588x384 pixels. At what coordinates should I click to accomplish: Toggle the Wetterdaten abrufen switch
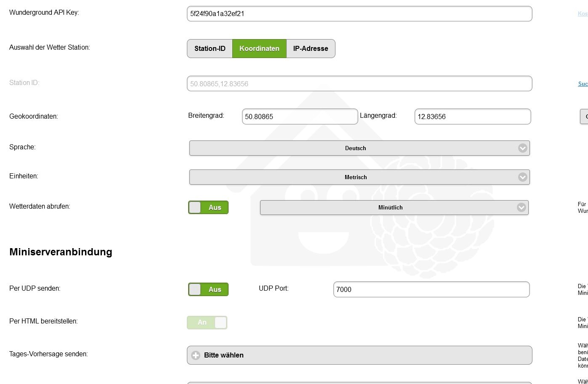click(x=208, y=207)
